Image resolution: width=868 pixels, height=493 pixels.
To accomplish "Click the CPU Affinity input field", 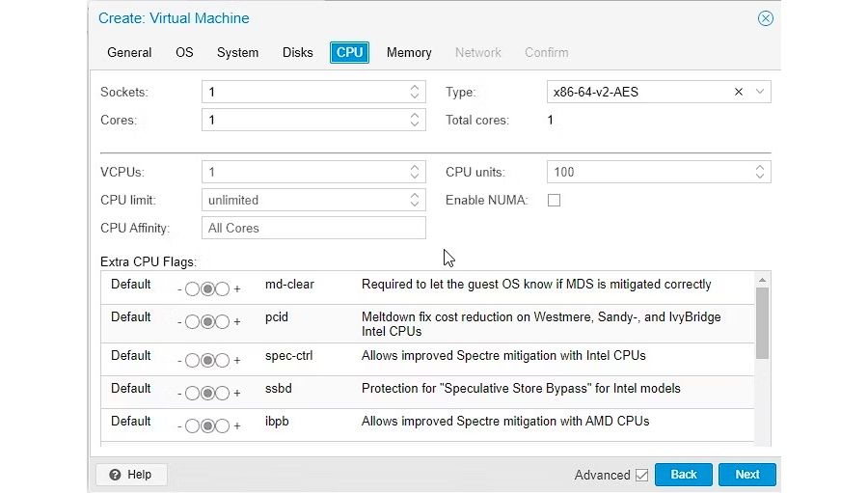I will click(x=313, y=228).
